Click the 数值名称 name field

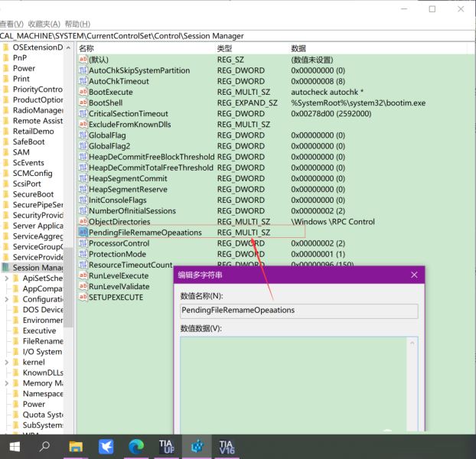(299, 311)
